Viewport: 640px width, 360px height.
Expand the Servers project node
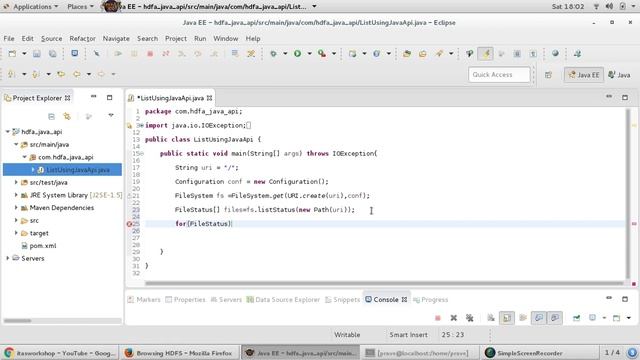[8, 258]
